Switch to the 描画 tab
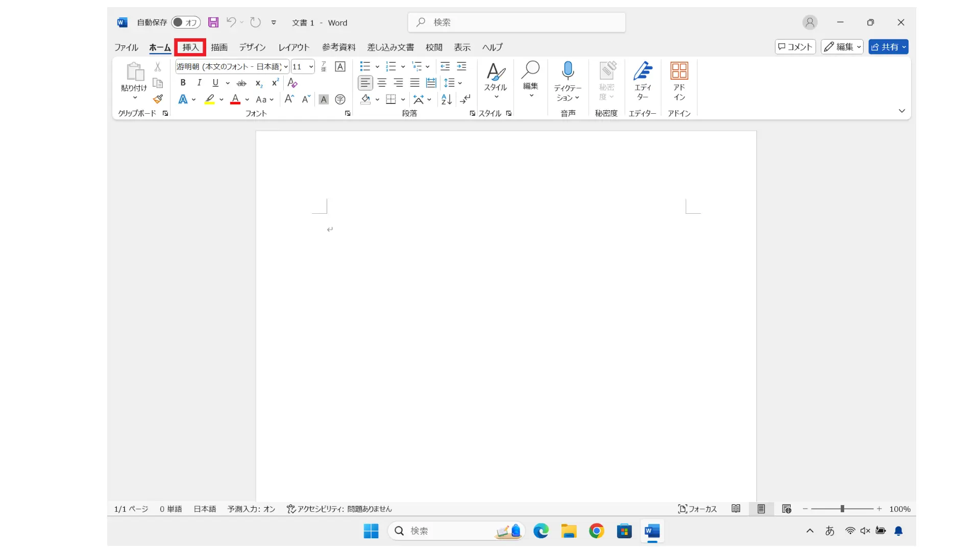The image size is (980, 551). tap(219, 47)
